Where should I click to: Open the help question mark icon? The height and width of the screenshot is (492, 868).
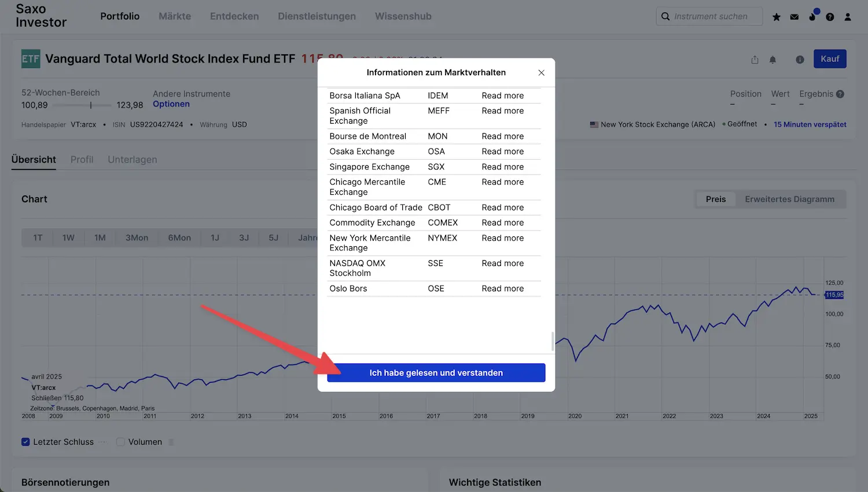[x=830, y=17]
